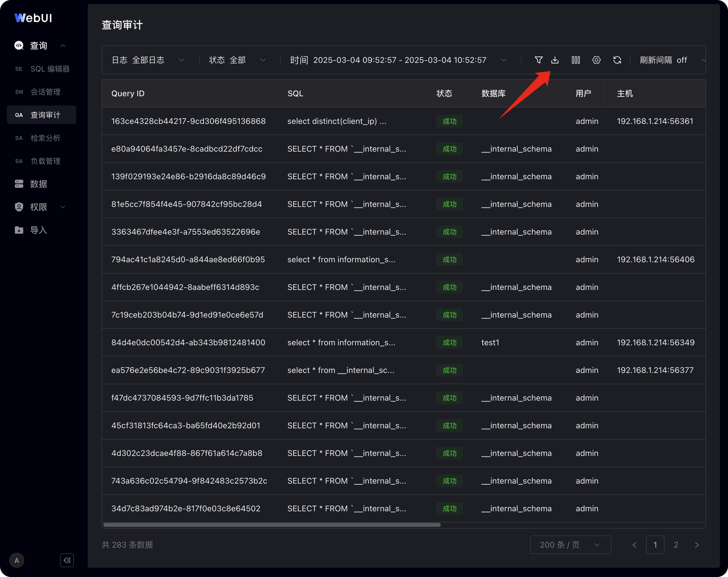Open 负载管理 in the sidebar

[42, 161]
